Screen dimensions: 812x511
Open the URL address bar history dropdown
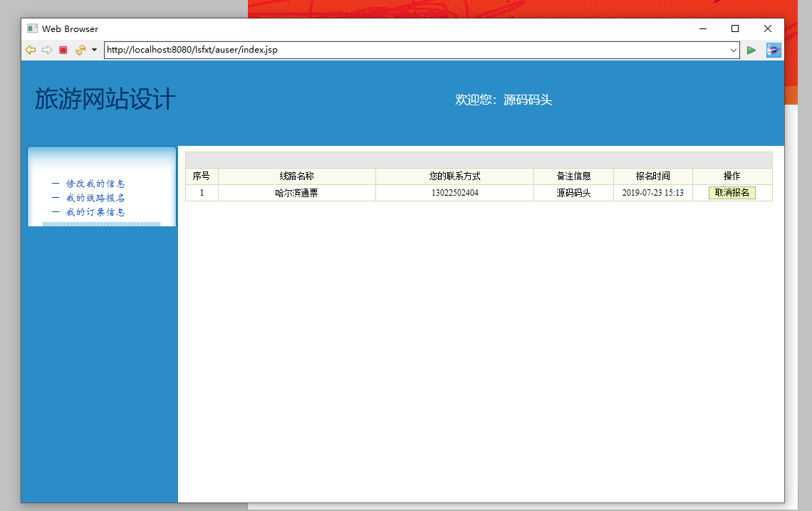click(734, 50)
